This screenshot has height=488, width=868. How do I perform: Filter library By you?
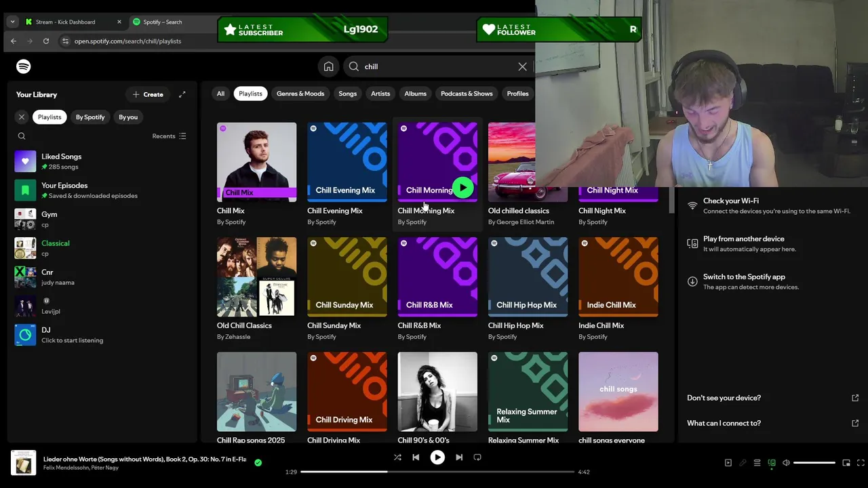tap(128, 117)
